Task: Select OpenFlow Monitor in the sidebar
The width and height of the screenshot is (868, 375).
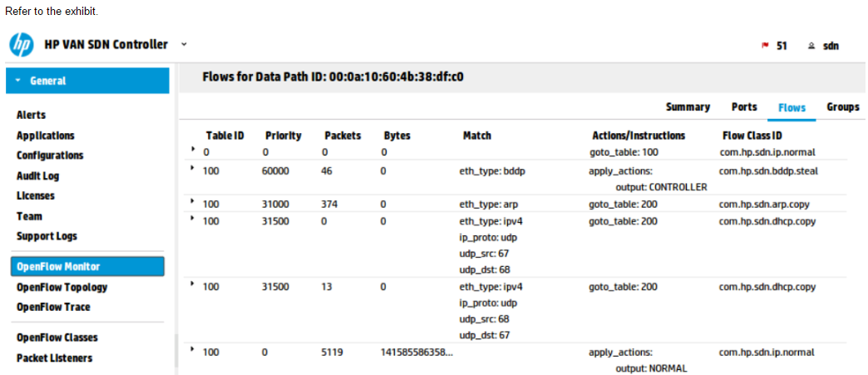Action: (x=87, y=266)
